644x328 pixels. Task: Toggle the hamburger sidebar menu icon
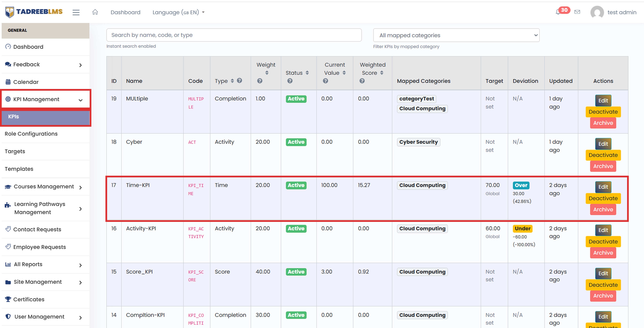click(76, 12)
